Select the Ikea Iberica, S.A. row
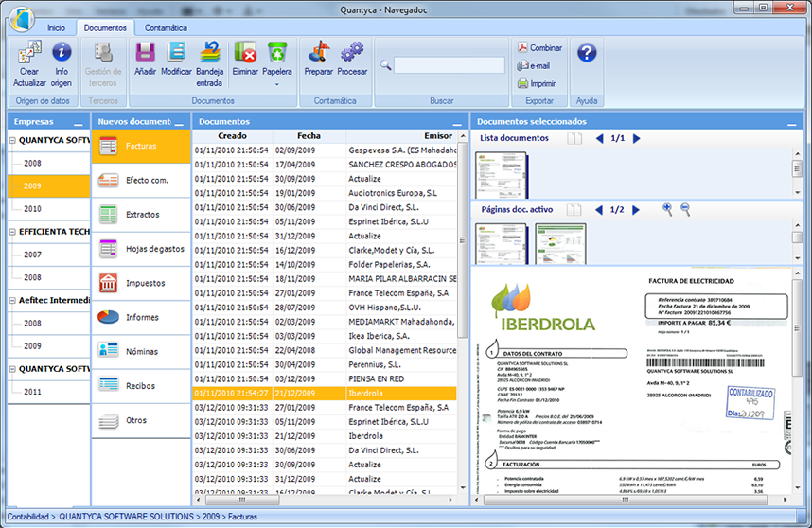Viewport: 812px width, 528px height. click(325, 336)
